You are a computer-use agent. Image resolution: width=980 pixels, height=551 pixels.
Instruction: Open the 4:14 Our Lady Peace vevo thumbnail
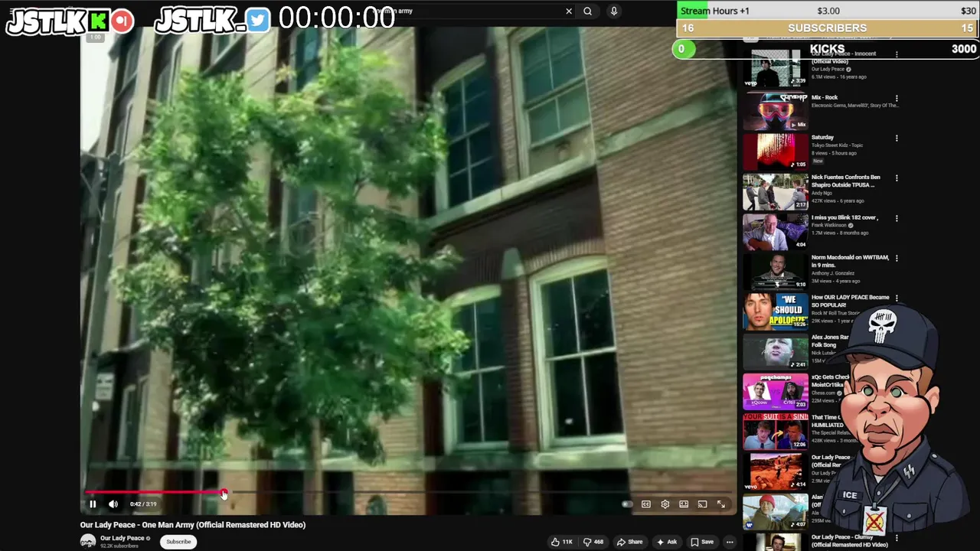tap(775, 471)
